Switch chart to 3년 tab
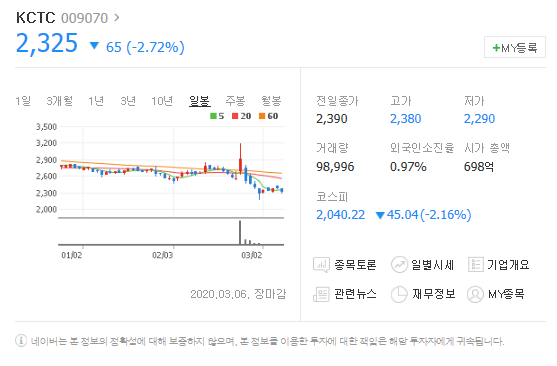 tap(128, 101)
